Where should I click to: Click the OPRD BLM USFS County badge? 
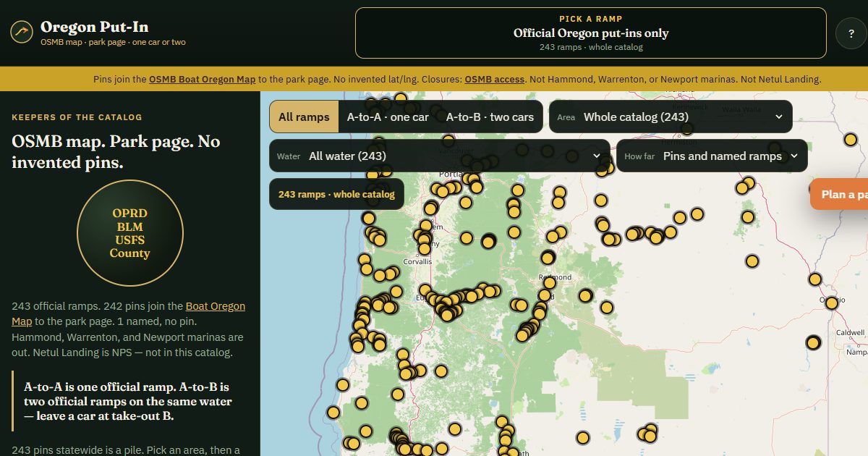coord(129,233)
